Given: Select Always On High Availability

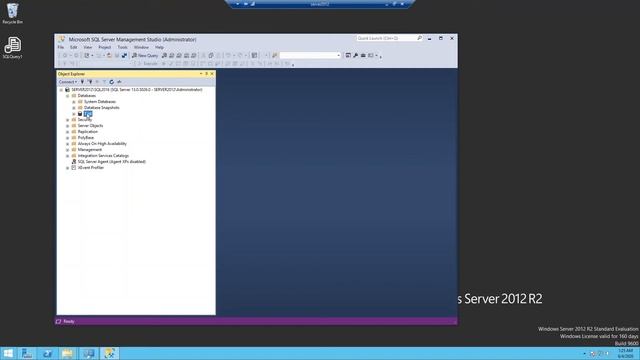Looking at the screenshot, I should 102,144.
